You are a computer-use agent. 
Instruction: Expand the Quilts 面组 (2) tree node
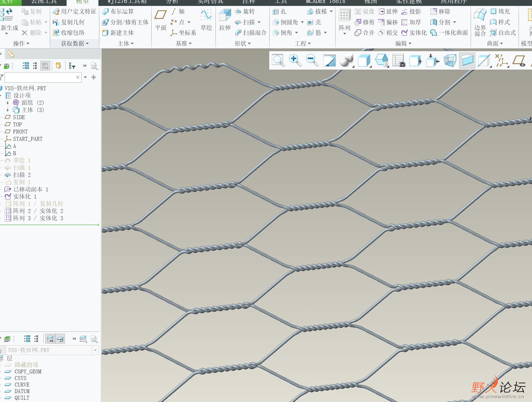click(8, 103)
